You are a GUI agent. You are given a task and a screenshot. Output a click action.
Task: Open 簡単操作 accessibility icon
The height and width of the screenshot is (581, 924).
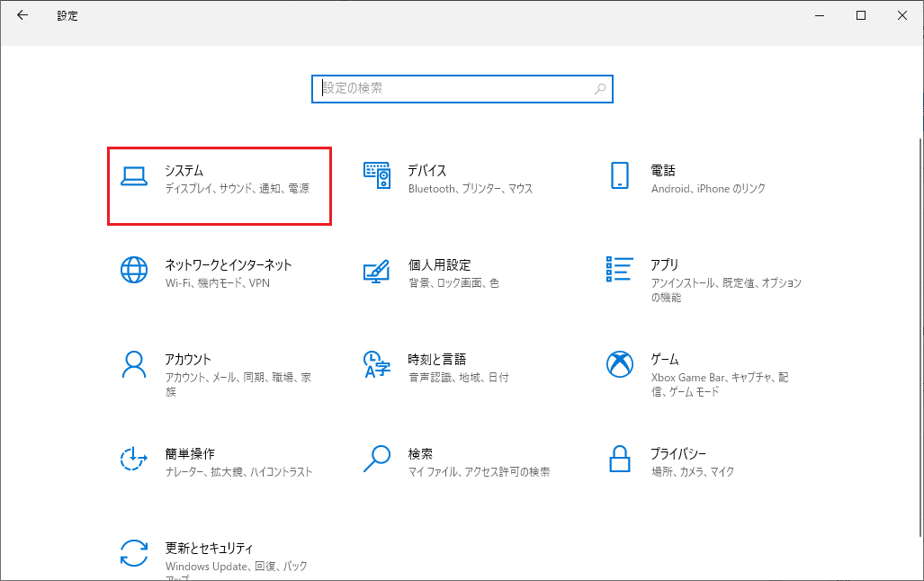pyautogui.click(x=134, y=459)
